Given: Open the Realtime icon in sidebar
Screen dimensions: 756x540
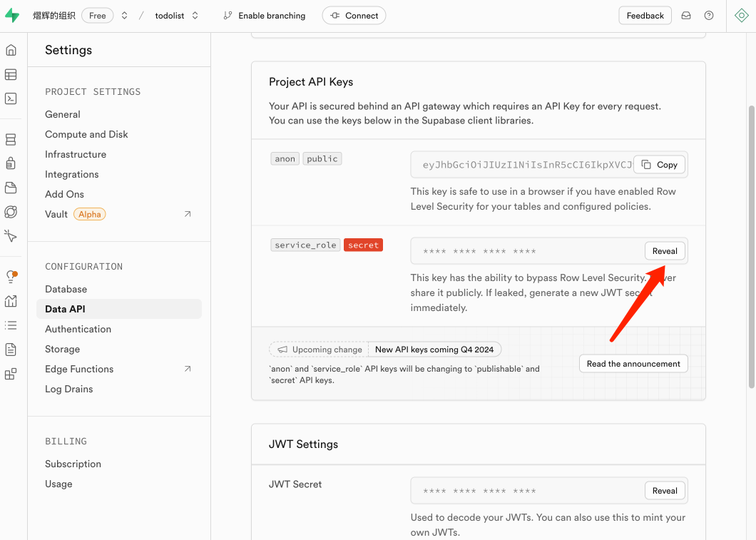Looking at the screenshot, I should pos(11,235).
